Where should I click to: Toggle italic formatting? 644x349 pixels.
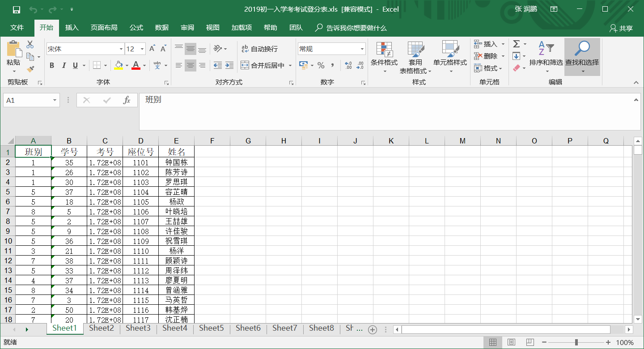(64, 65)
